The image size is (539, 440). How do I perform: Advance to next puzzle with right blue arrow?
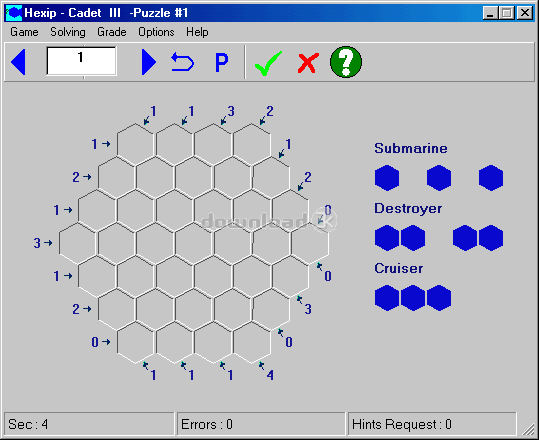(x=149, y=62)
